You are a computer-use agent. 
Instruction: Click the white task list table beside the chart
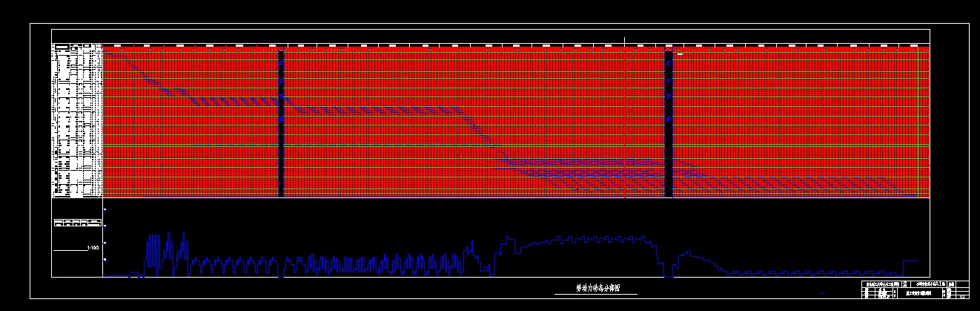point(77,120)
